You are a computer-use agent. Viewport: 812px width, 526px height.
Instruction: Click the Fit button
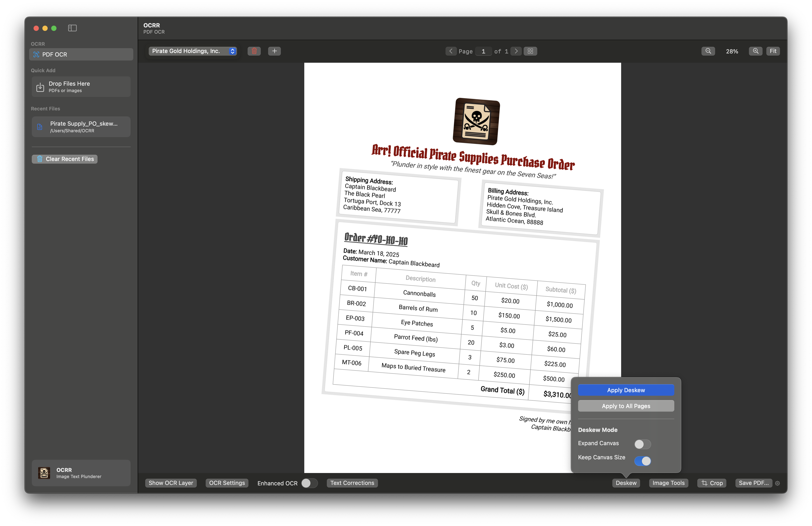(x=773, y=51)
